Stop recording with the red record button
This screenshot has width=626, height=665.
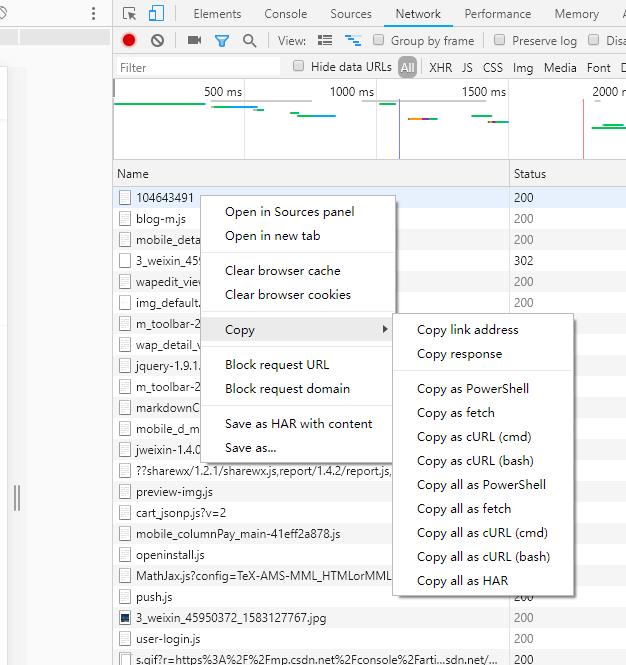click(129, 40)
